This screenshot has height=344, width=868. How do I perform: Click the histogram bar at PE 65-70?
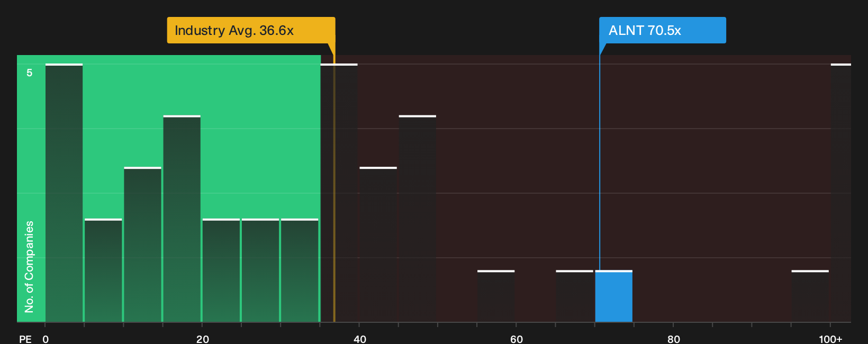click(x=574, y=296)
